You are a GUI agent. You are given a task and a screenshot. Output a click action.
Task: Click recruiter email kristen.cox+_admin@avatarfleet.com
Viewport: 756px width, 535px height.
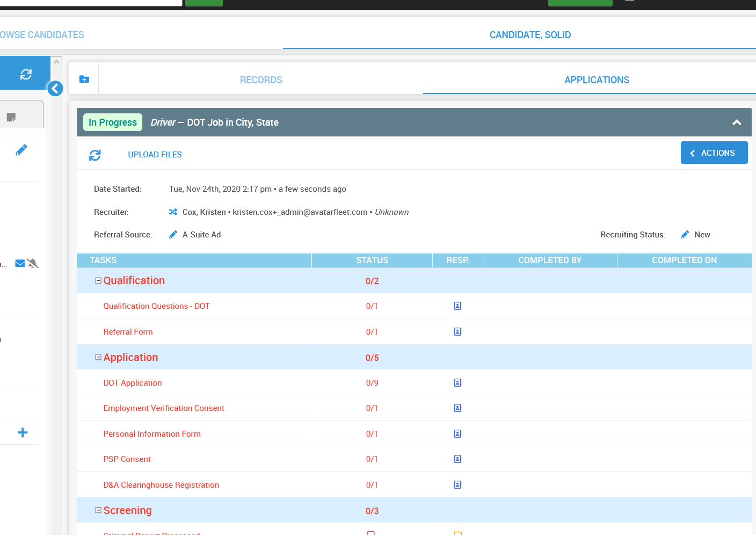click(x=300, y=212)
